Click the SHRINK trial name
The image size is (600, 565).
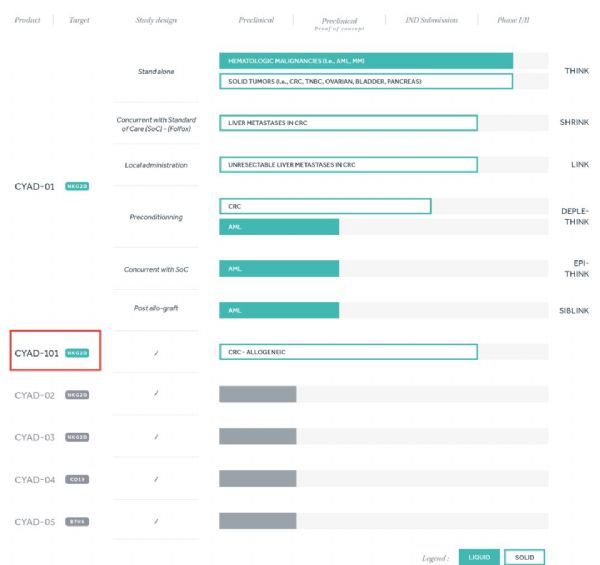coord(574,122)
